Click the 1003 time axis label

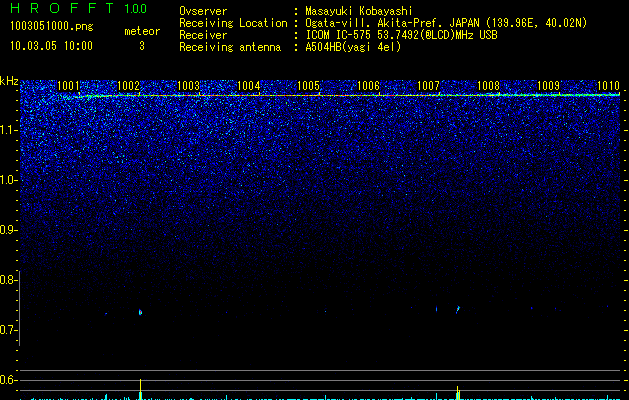coord(188,85)
